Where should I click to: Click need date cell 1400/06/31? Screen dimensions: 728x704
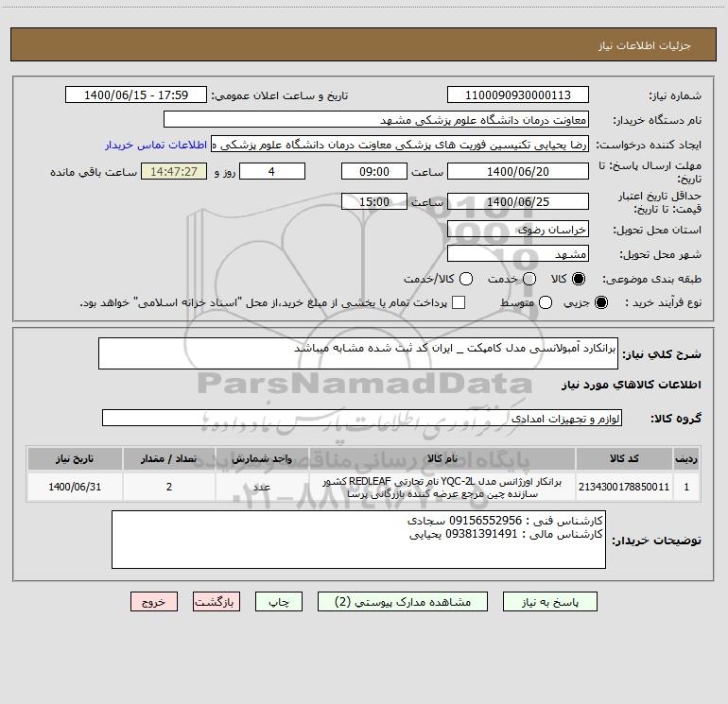(x=75, y=487)
